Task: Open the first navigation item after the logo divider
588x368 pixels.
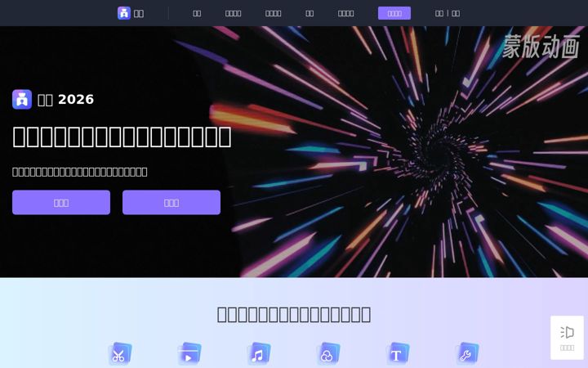Action: coord(197,14)
